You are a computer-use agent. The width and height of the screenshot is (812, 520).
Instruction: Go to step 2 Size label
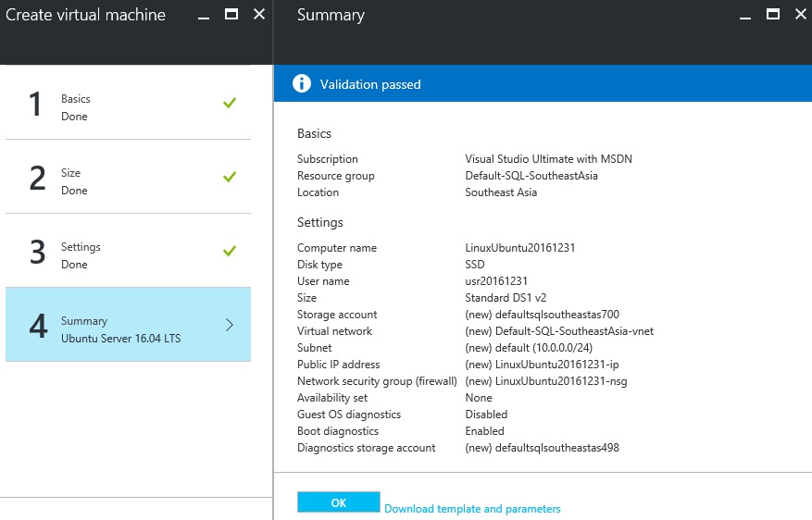pyautogui.click(x=71, y=173)
